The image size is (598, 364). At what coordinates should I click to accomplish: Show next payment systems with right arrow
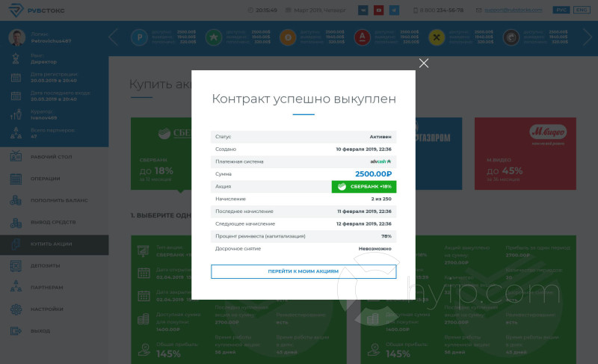[x=588, y=37]
